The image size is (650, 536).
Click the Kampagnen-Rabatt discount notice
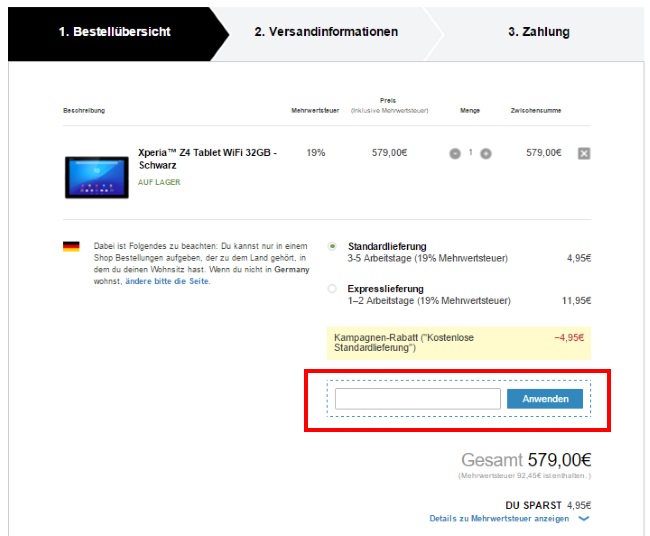coord(459,343)
